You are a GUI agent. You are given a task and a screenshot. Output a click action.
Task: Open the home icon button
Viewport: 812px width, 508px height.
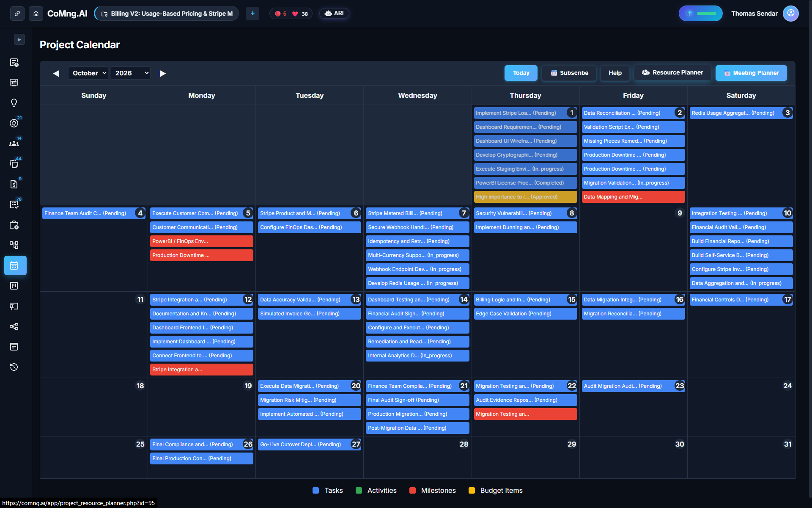36,14
